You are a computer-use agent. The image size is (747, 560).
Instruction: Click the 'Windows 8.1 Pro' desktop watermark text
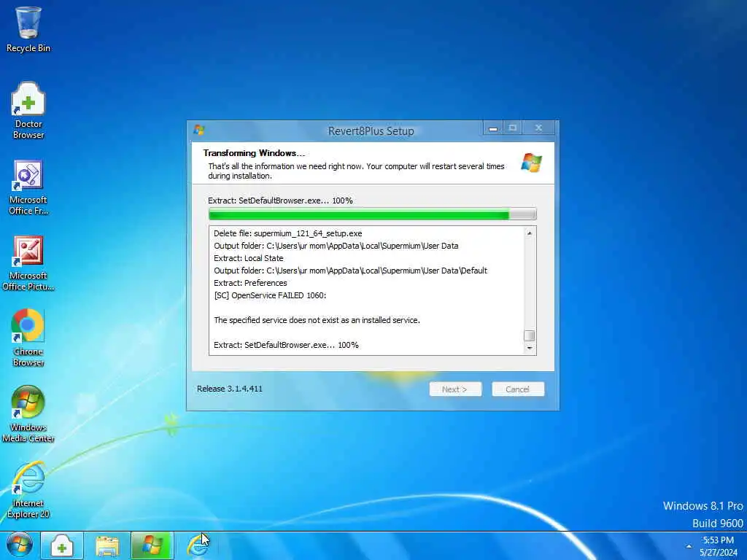(x=703, y=506)
